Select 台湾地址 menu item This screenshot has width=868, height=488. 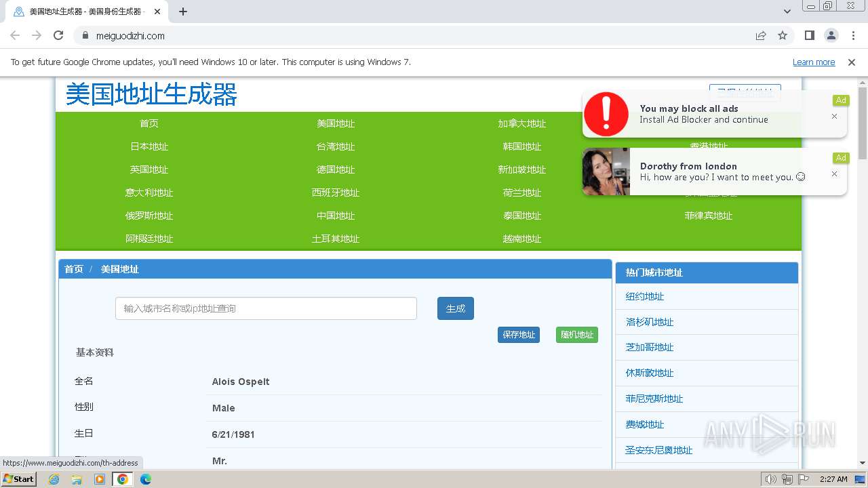[x=336, y=146]
